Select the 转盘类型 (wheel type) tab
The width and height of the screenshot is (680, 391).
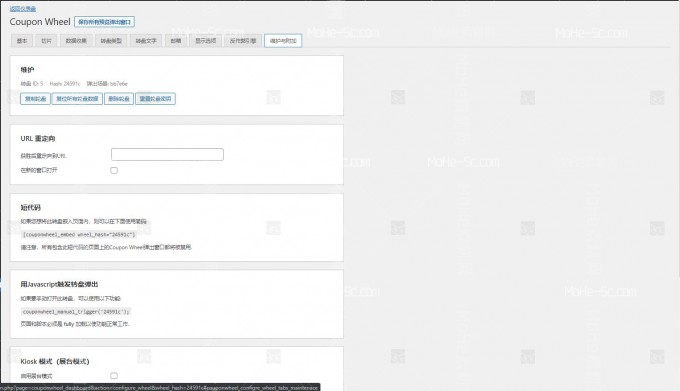pyautogui.click(x=111, y=41)
